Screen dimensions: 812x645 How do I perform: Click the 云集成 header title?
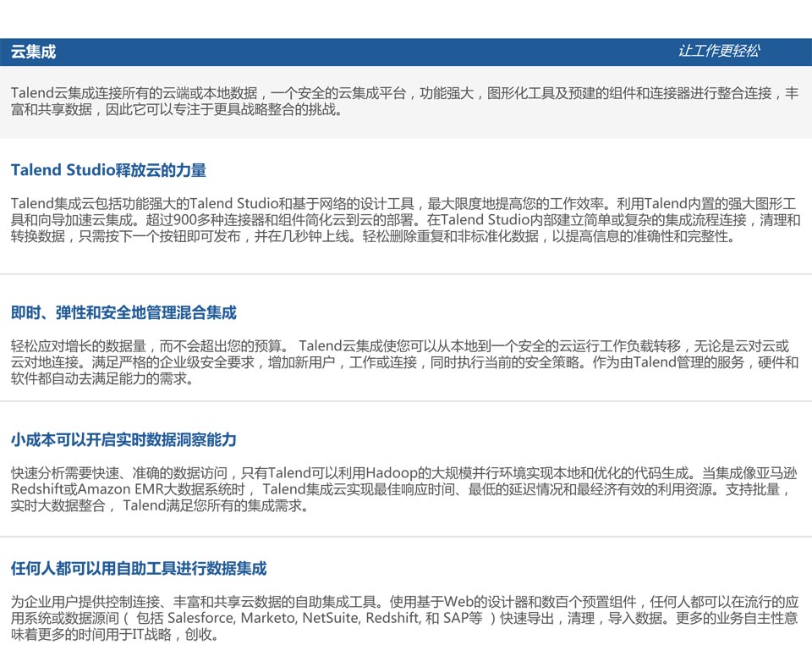point(33,52)
